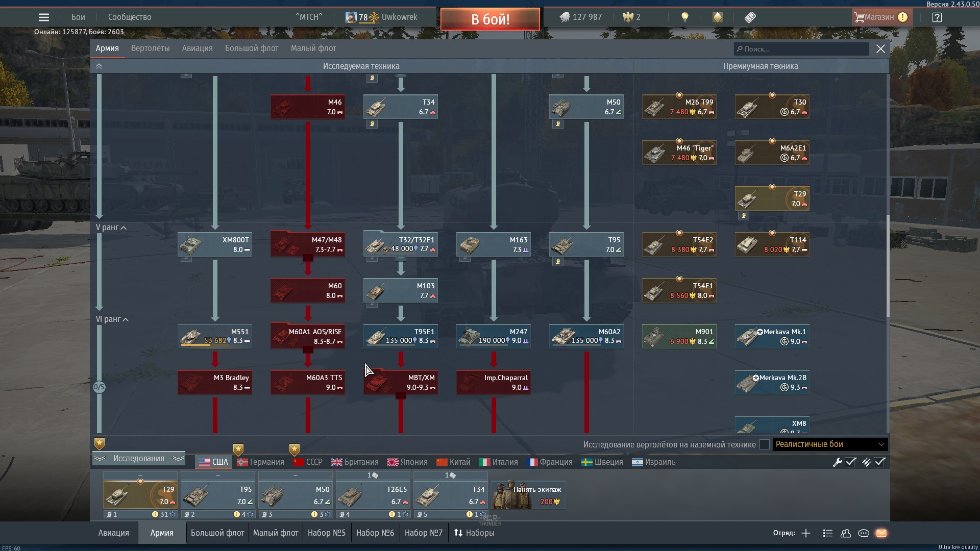980x551 pixels.
Task: Collapse the VI ранг section
Action: pyautogui.click(x=112, y=319)
